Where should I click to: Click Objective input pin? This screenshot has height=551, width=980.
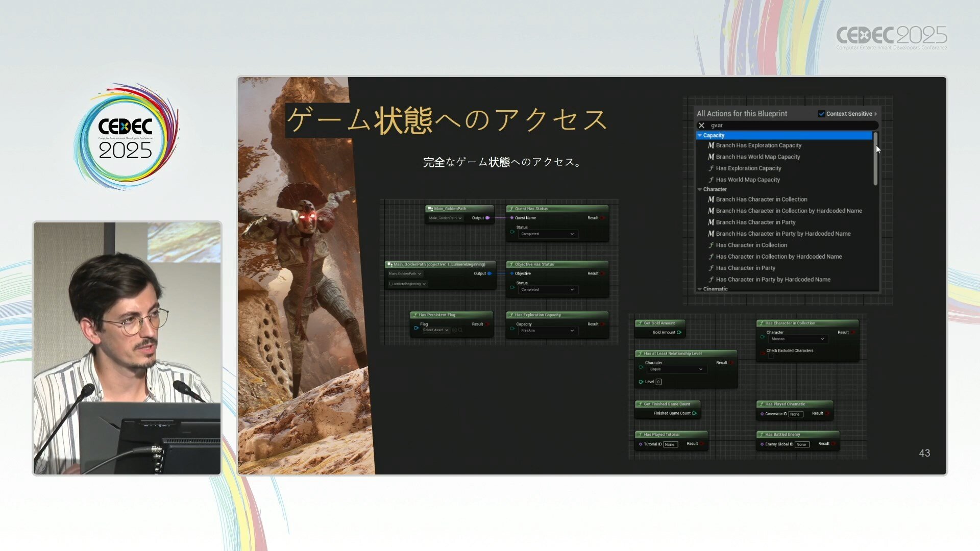coord(512,274)
